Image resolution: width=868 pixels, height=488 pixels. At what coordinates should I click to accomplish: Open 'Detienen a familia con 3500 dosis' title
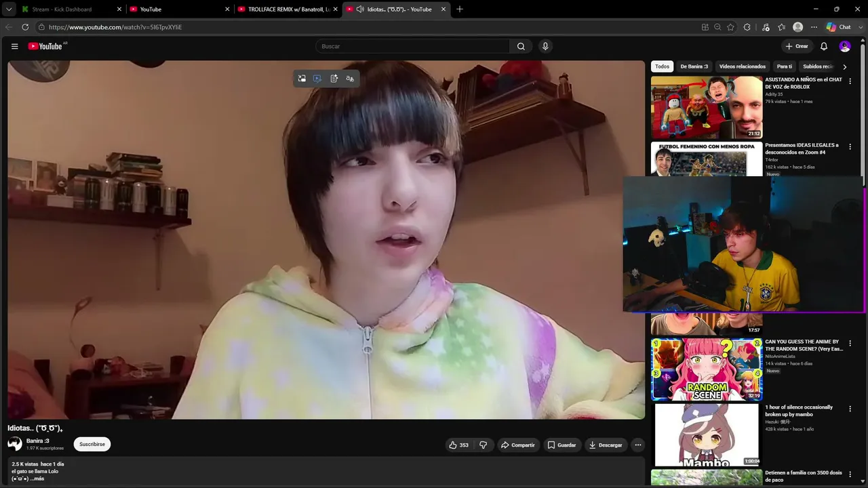click(804, 476)
